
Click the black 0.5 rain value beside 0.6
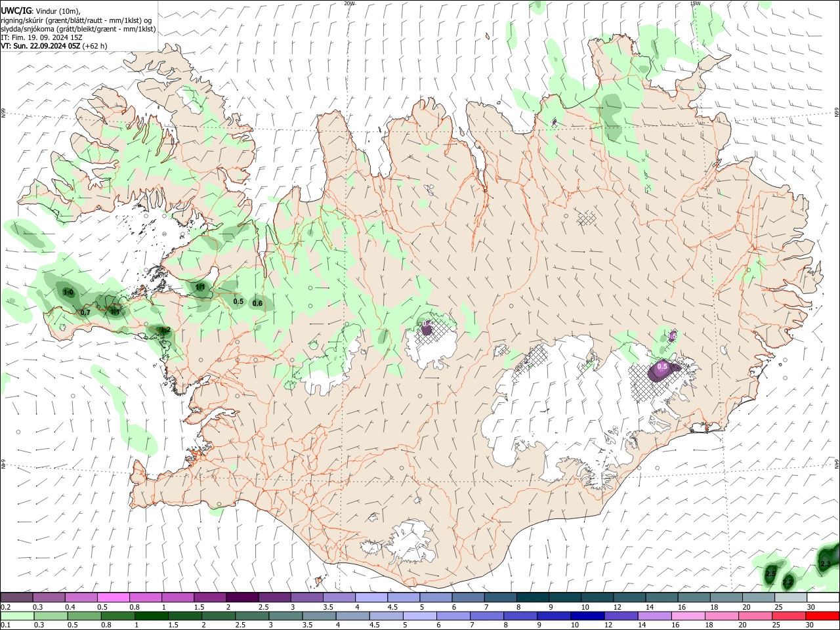coord(238,302)
